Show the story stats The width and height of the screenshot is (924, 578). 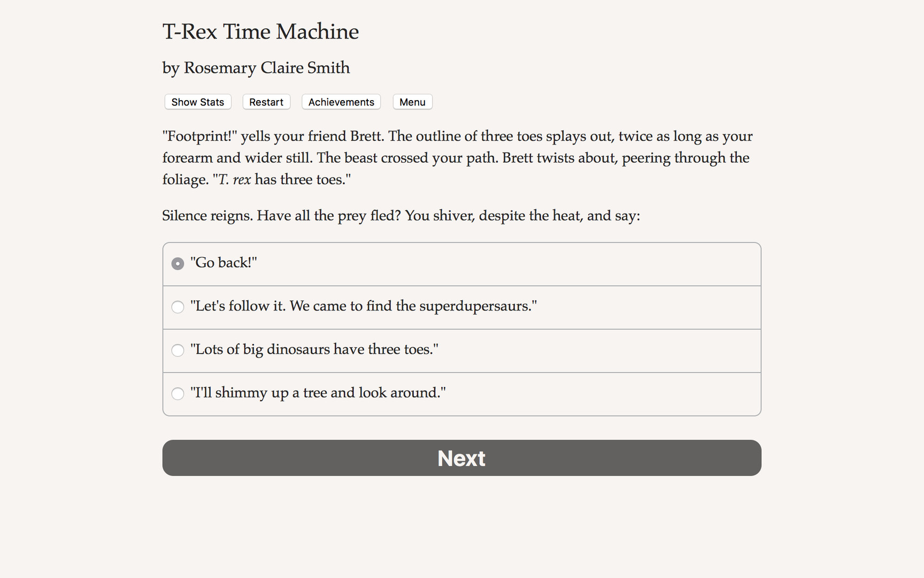[197, 102]
